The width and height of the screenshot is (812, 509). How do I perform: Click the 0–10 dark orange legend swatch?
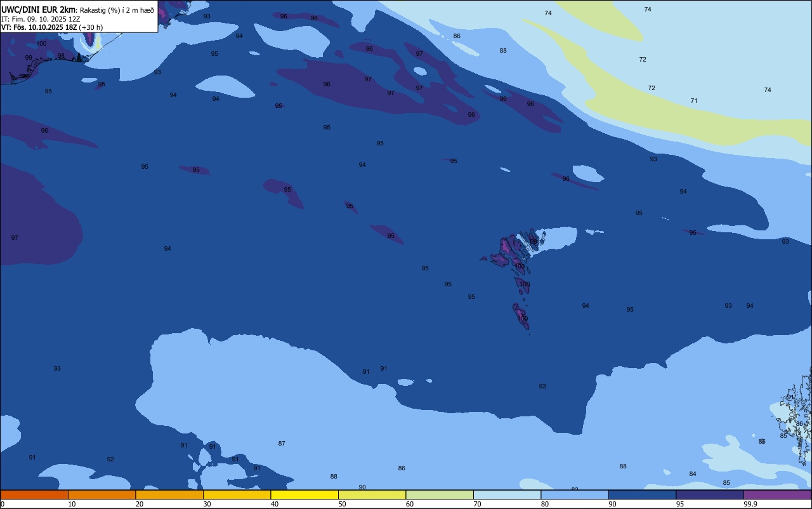(34, 494)
